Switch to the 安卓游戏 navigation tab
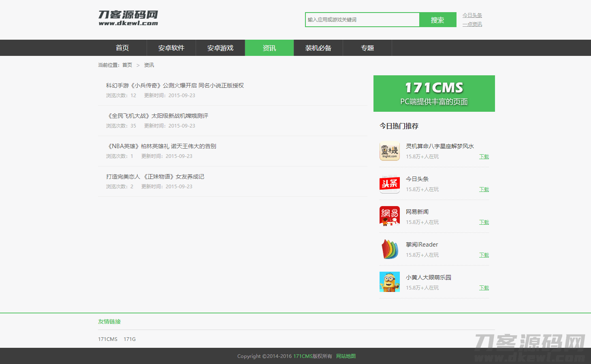591x364 pixels. tap(220, 48)
